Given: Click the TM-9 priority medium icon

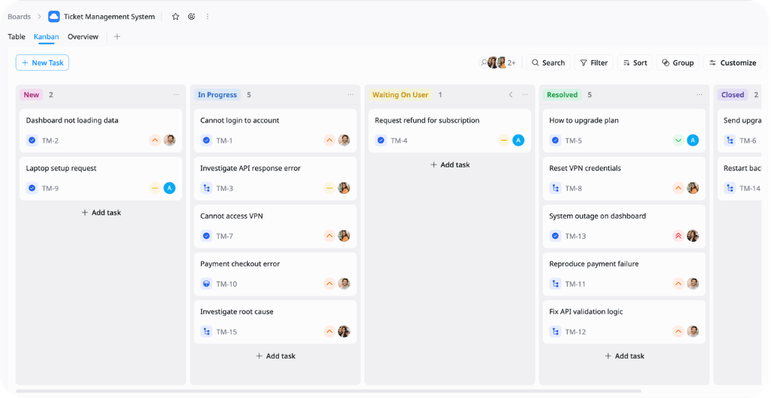Looking at the screenshot, I should point(155,188).
